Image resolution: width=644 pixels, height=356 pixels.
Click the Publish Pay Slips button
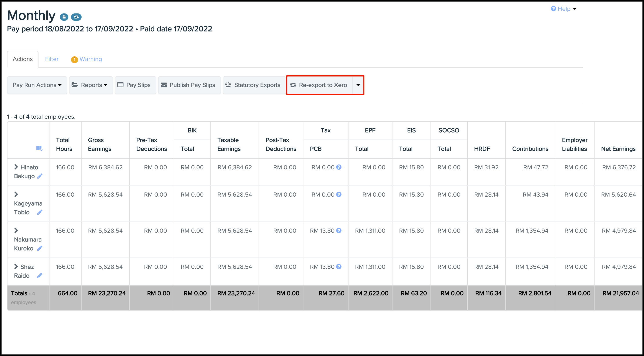(x=189, y=85)
